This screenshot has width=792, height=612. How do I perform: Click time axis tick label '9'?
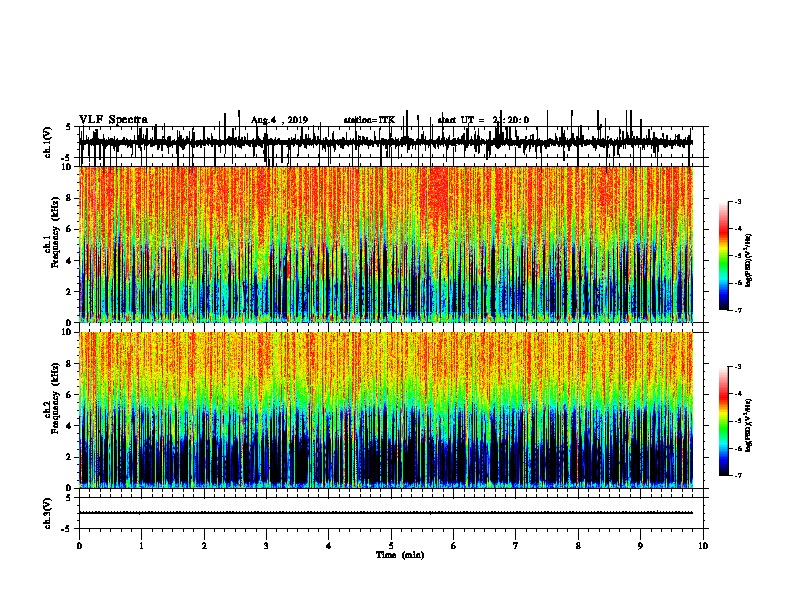coord(640,546)
